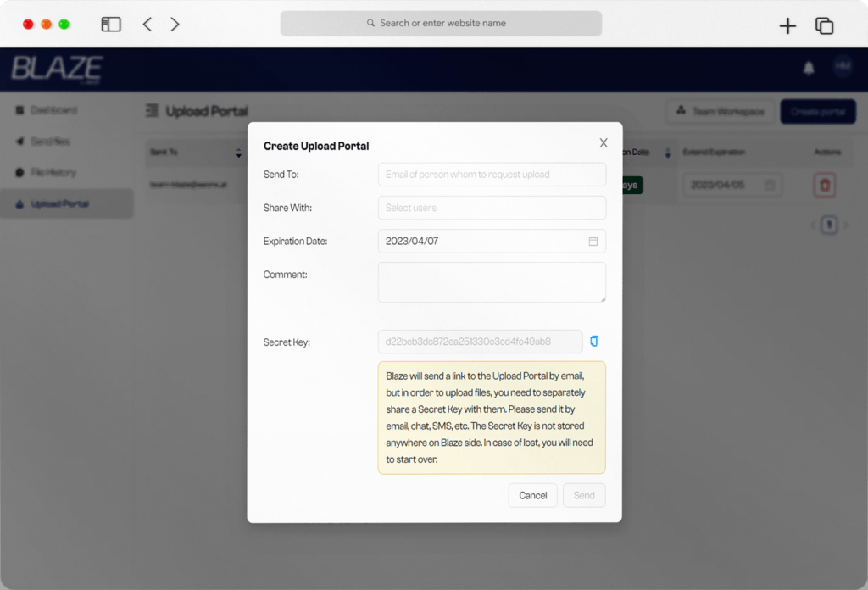Go back to previous page
Screen dimensions: 868x590
pos(147,25)
